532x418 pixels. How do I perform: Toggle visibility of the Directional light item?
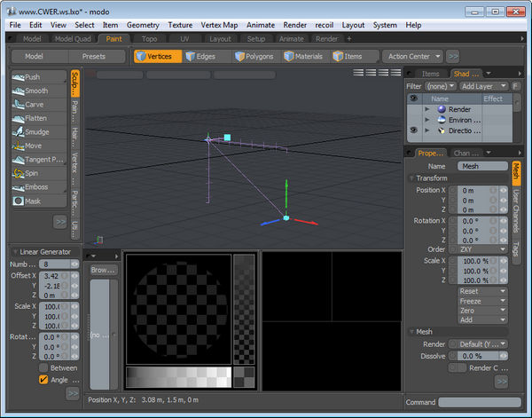[x=412, y=130]
